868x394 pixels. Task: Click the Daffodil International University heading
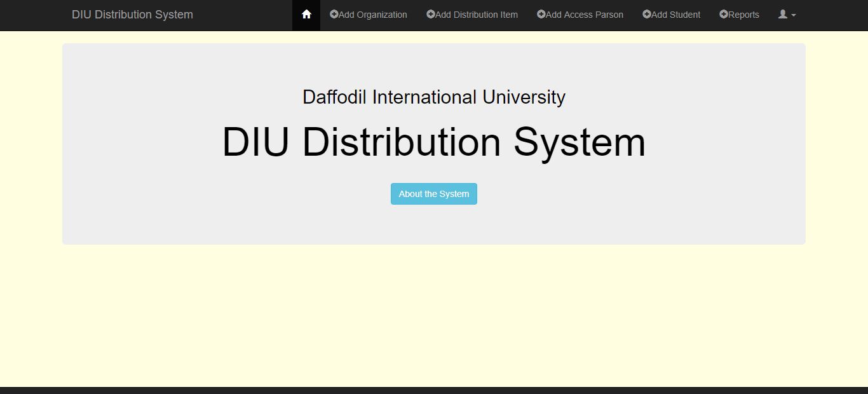tap(434, 97)
